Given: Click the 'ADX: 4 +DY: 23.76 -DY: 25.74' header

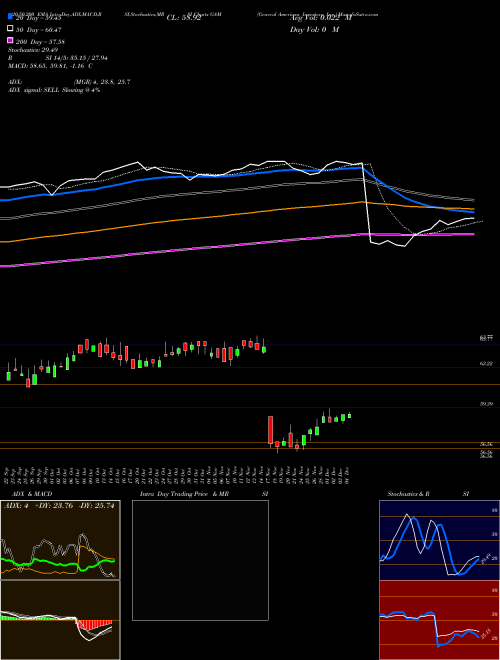Looking at the screenshot, I should tap(59, 506).
